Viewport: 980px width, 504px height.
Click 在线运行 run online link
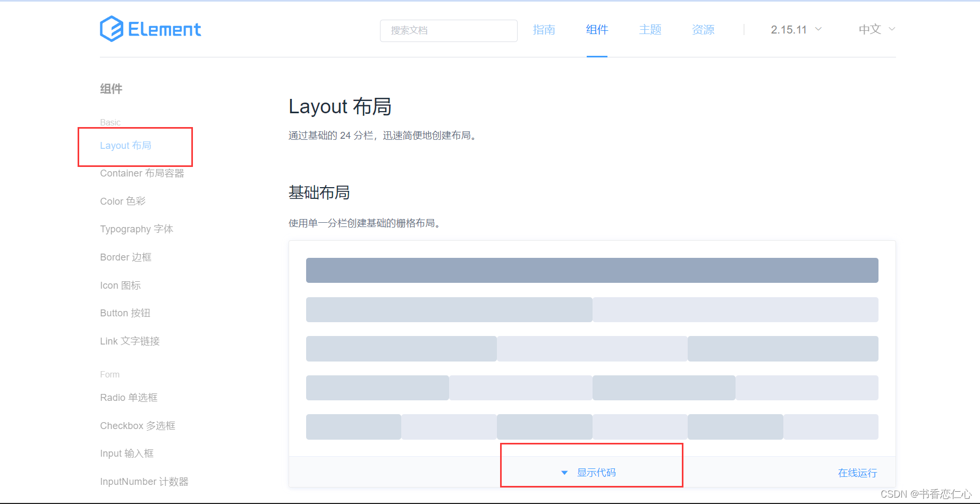[857, 473]
